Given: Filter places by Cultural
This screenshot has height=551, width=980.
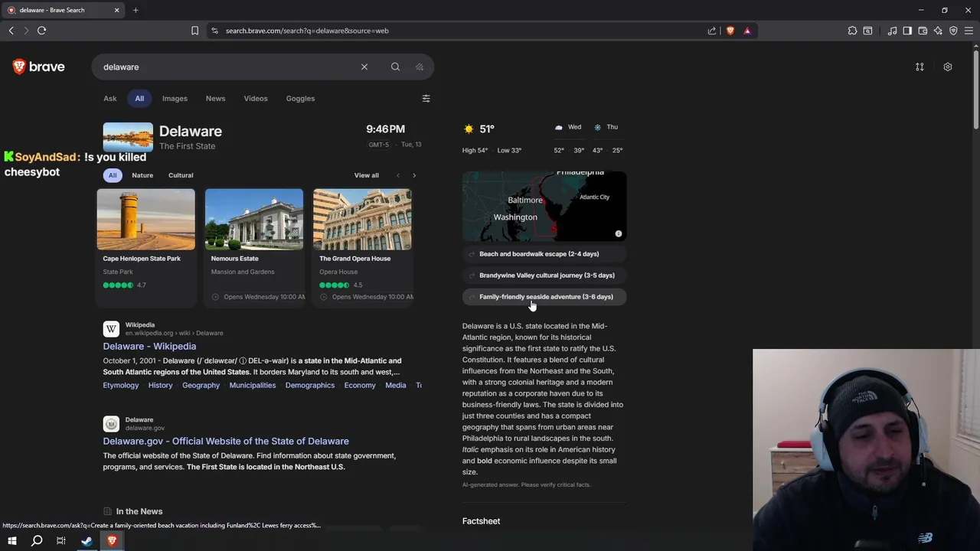Looking at the screenshot, I should (x=181, y=175).
